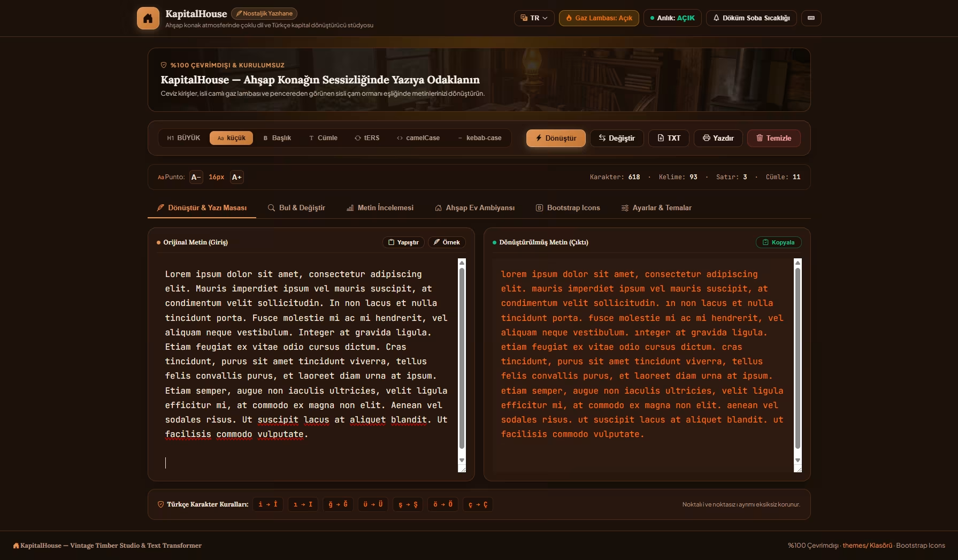This screenshot has width=958, height=560.
Task: Click the keyboard icon button in header
Action: tap(811, 18)
